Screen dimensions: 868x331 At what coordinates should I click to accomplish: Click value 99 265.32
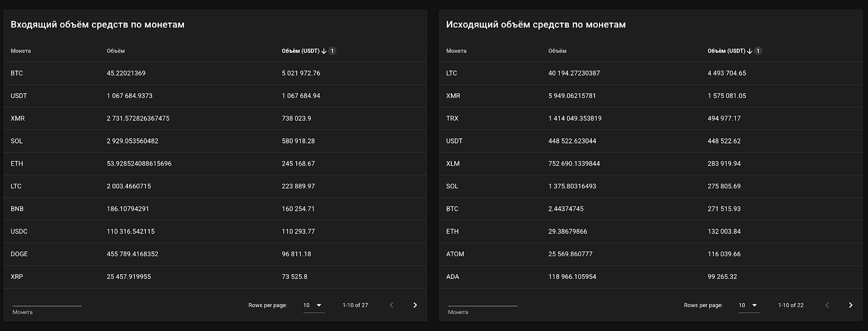[722, 277]
